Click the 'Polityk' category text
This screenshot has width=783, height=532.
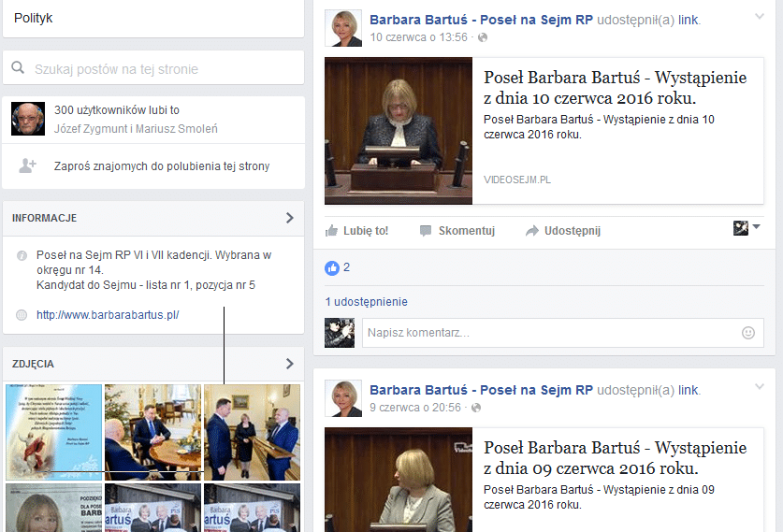(x=33, y=18)
